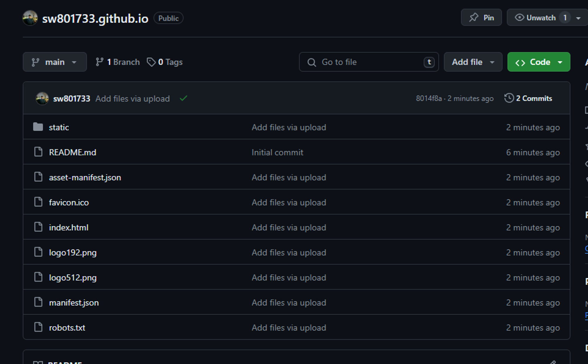588x364 pixels.
Task: Expand the Unwatch notification options arrow
Action: [x=578, y=18]
